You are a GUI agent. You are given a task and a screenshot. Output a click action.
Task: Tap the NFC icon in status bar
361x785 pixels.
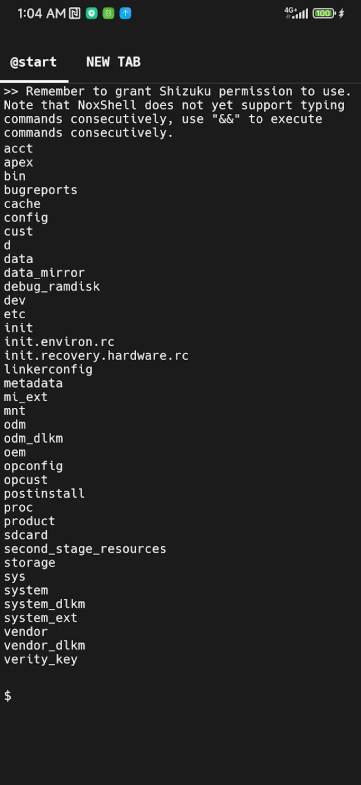(x=75, y=14)
